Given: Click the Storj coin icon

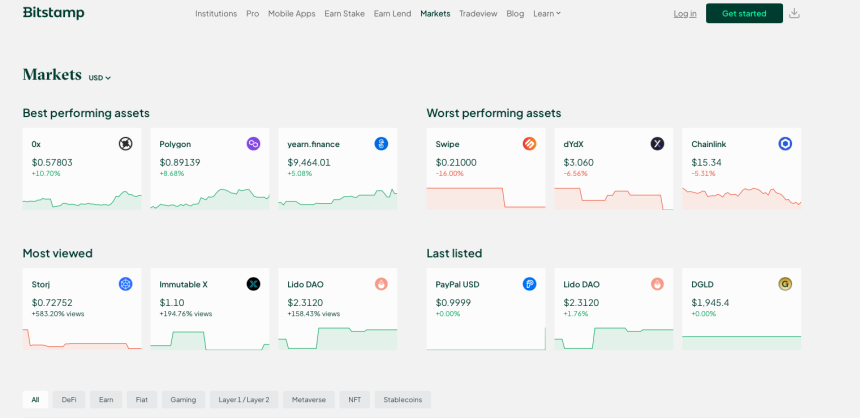Looking at the screenshot, I should 125,284.
